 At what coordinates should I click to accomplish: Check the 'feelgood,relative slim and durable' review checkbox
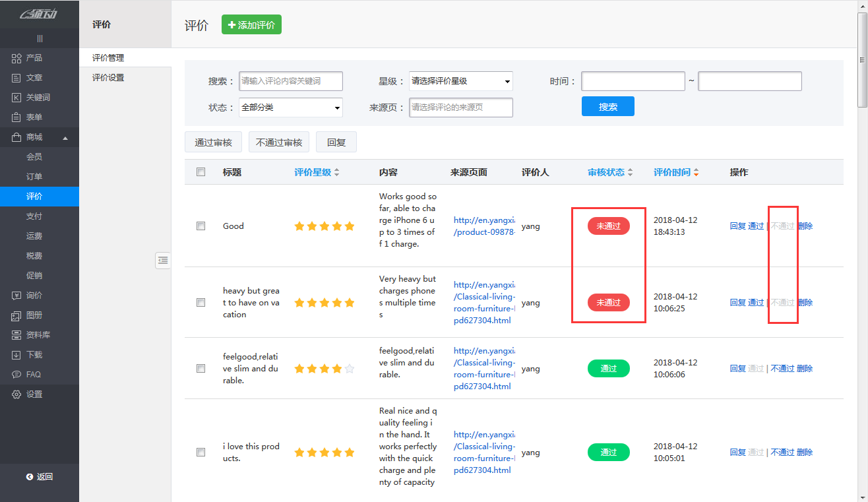(201, 368)
